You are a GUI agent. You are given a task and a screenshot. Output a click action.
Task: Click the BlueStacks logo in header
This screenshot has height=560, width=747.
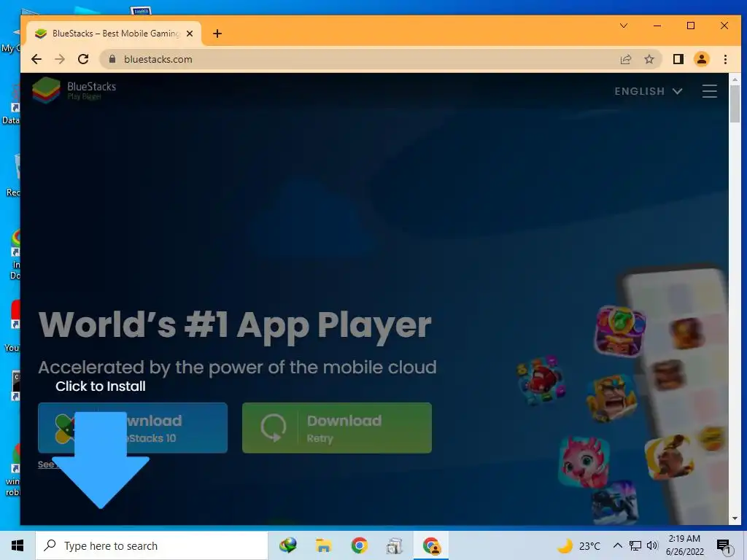click(74, 90)
